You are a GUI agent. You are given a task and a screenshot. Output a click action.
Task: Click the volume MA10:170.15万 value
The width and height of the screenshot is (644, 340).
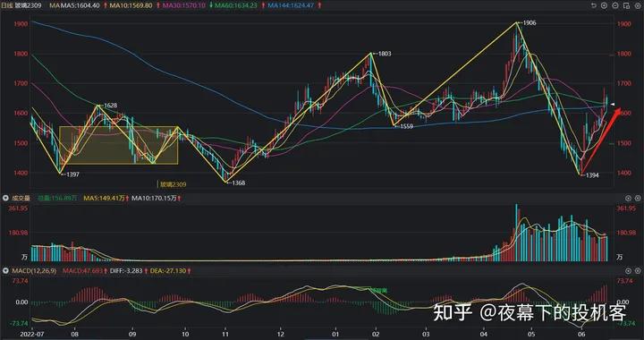(154, 198)
